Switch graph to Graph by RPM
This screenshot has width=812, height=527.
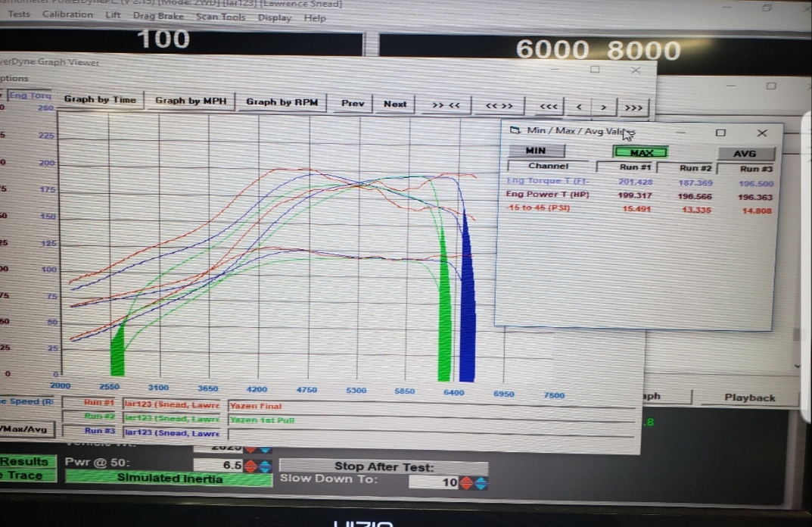tap(282, 102)
